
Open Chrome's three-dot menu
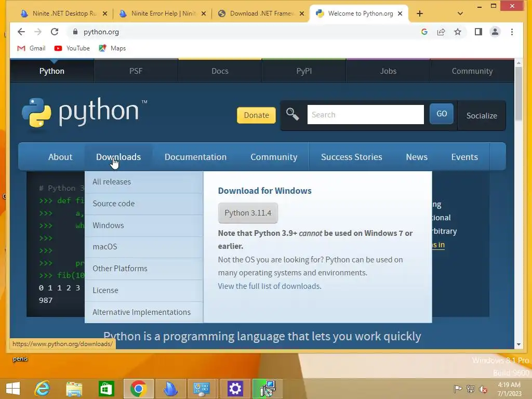tap(512, 32)
